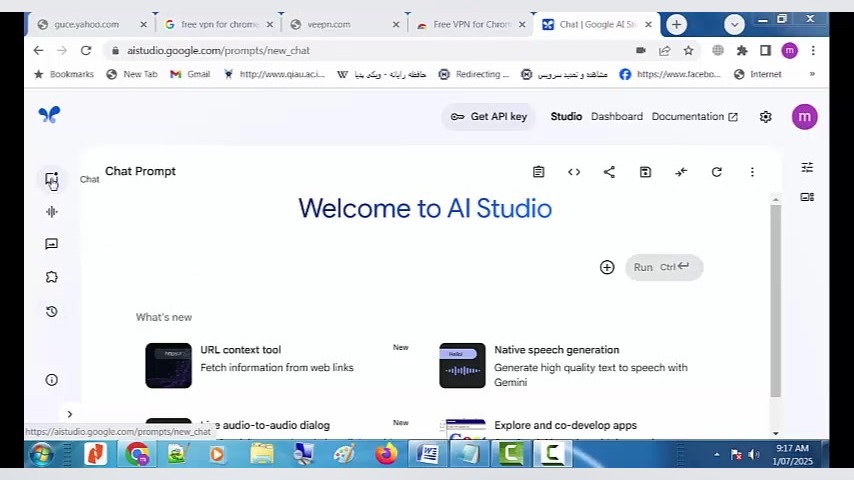Open the History sidebar icon
This screenshot has height=480, width=854.
(52, 311)
